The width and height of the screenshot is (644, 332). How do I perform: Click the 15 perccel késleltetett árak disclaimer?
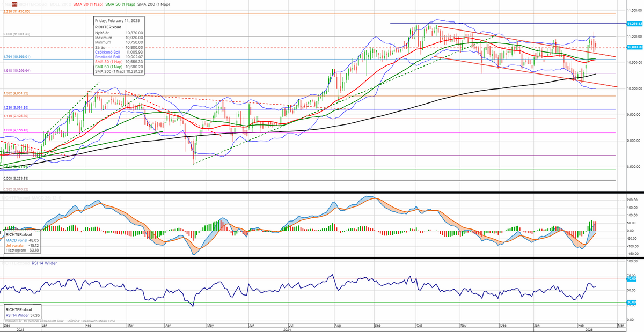pos(45,321)
